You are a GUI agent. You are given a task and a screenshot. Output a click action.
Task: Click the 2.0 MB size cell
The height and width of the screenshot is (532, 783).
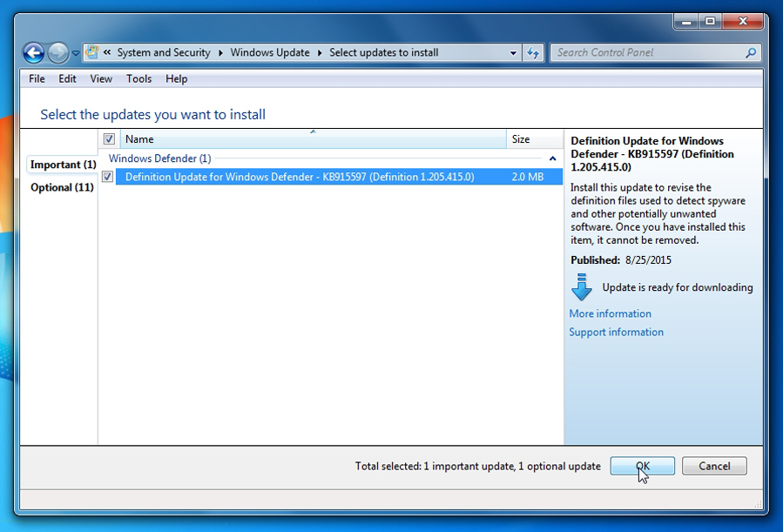(x=527, y=177)
